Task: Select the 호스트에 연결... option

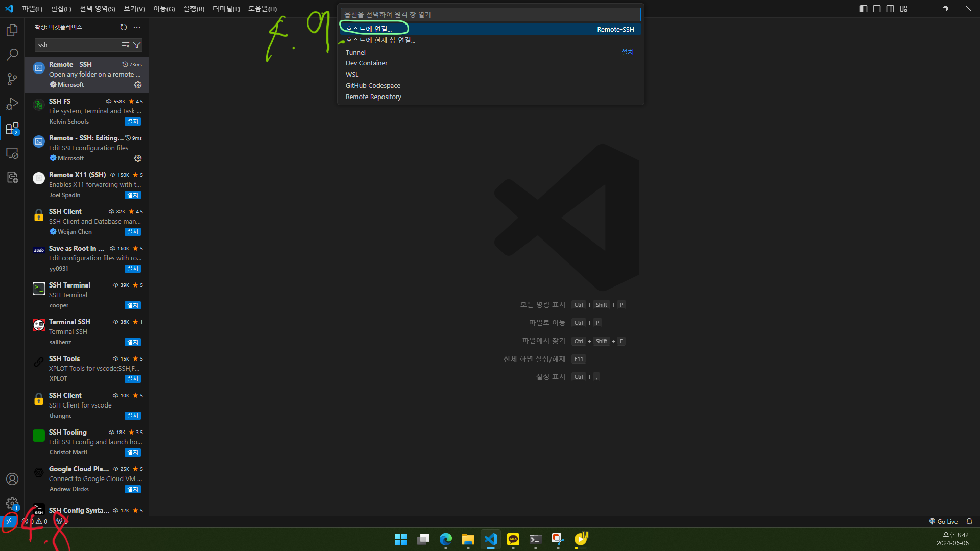Action: pyautogui.click(x=490, y=29)
